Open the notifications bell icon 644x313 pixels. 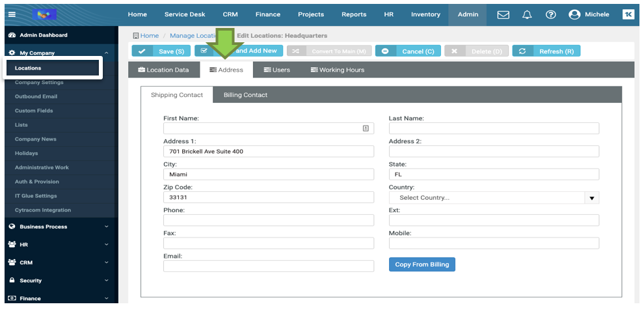coord(527,14)
